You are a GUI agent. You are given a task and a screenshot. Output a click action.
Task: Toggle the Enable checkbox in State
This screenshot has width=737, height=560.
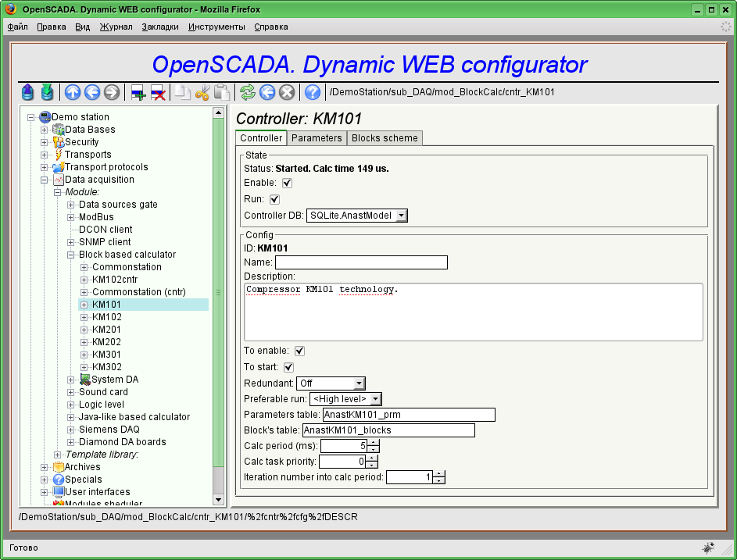287,184
